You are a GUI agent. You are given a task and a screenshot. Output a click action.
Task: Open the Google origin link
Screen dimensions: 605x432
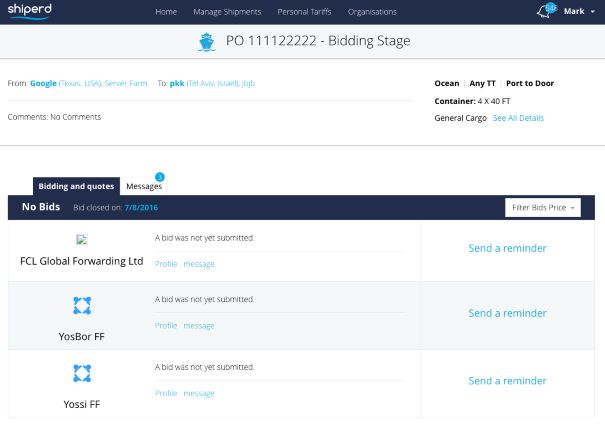43,83
